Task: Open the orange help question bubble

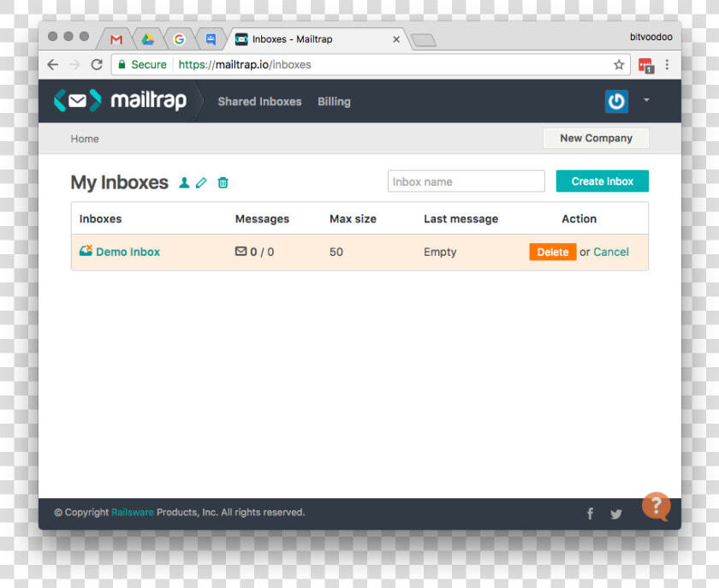Action: tap(657, 507)
